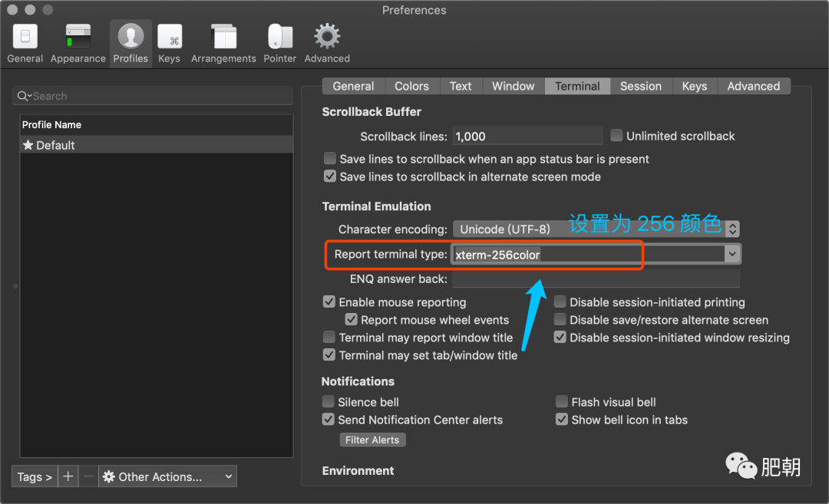The height and width of the screenshot is (504, 829).
Task: Click the Scrollback lines field
Action: click(x=527, y=136)
